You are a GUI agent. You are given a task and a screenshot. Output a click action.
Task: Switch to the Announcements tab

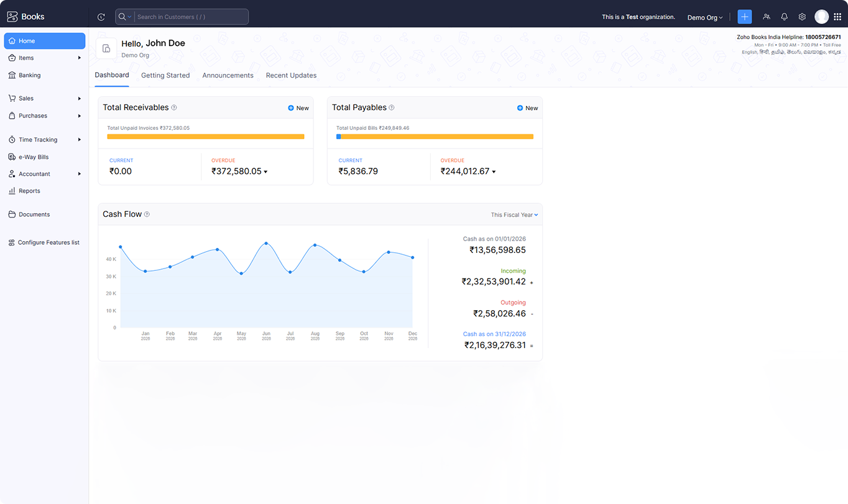[228, 75]
